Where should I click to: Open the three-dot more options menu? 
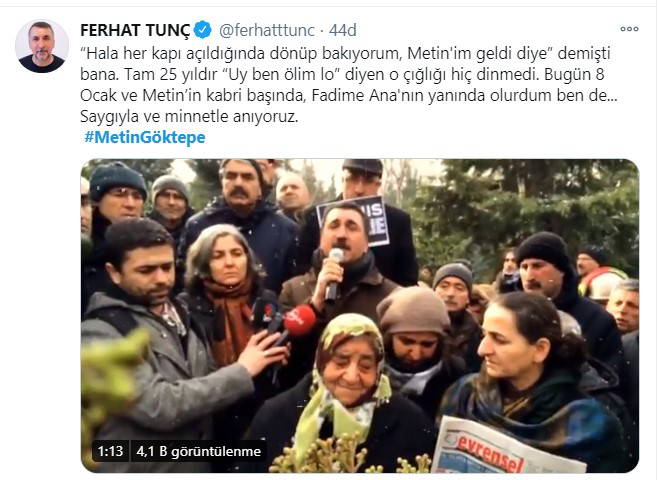tap(629, 29)
